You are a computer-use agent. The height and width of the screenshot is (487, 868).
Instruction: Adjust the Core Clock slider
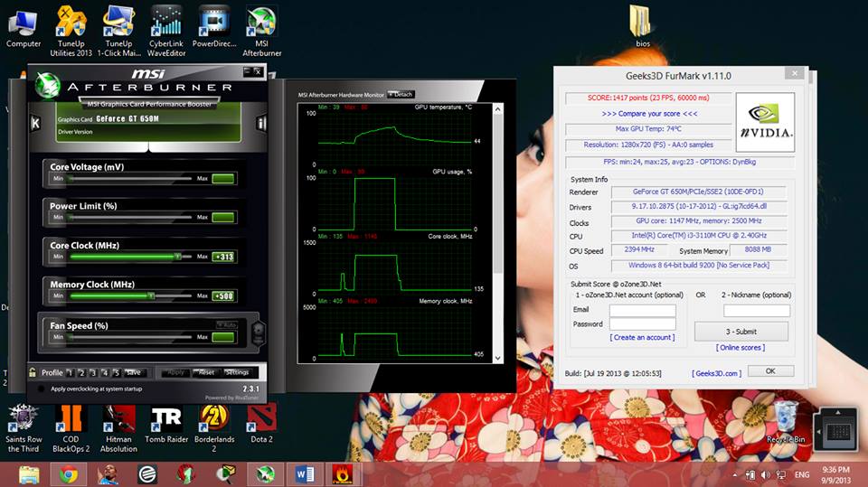(130, 257)
